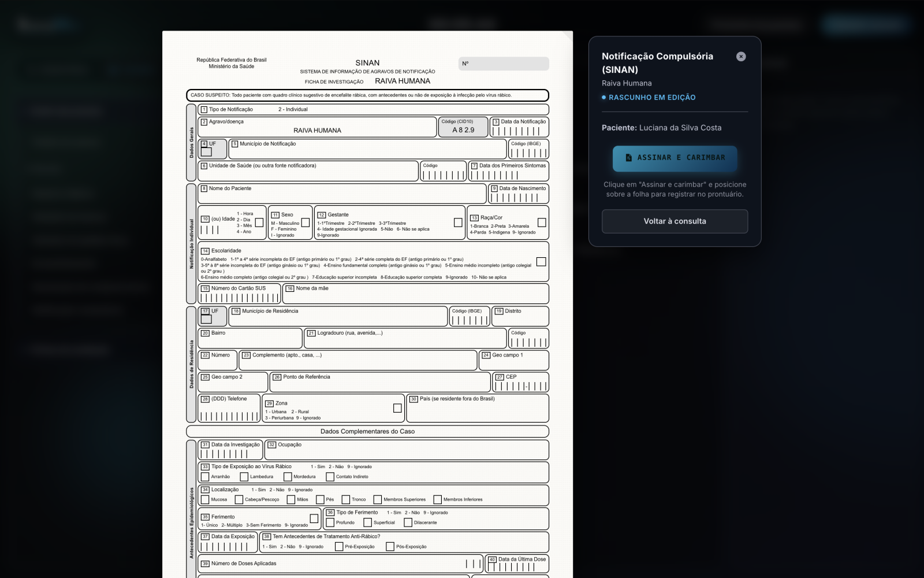Screen dimensions: 924x578
Task: Check the Arranhão exposure box
Action: point(205,477)
